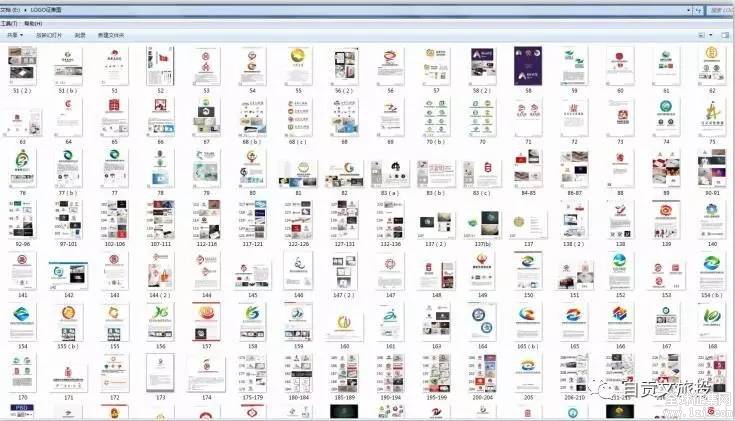Select the file labeled 84-85
This screenshot has width=735, height=421.
pos(528,170)
